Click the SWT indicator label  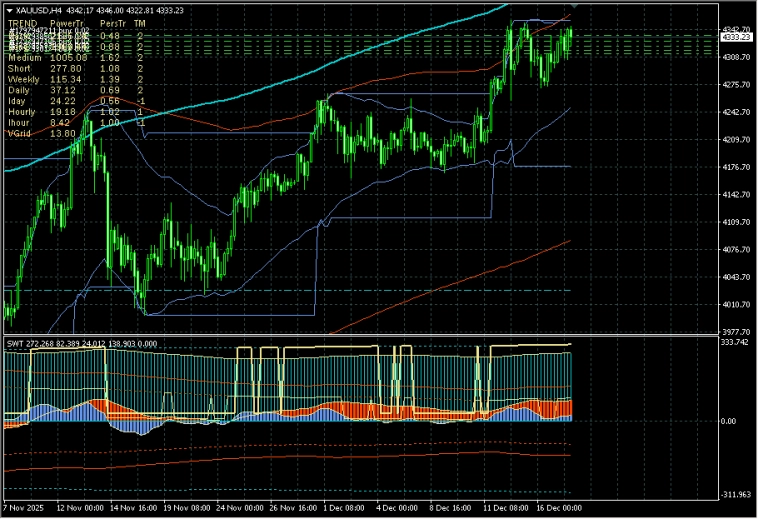coord(15,344)
